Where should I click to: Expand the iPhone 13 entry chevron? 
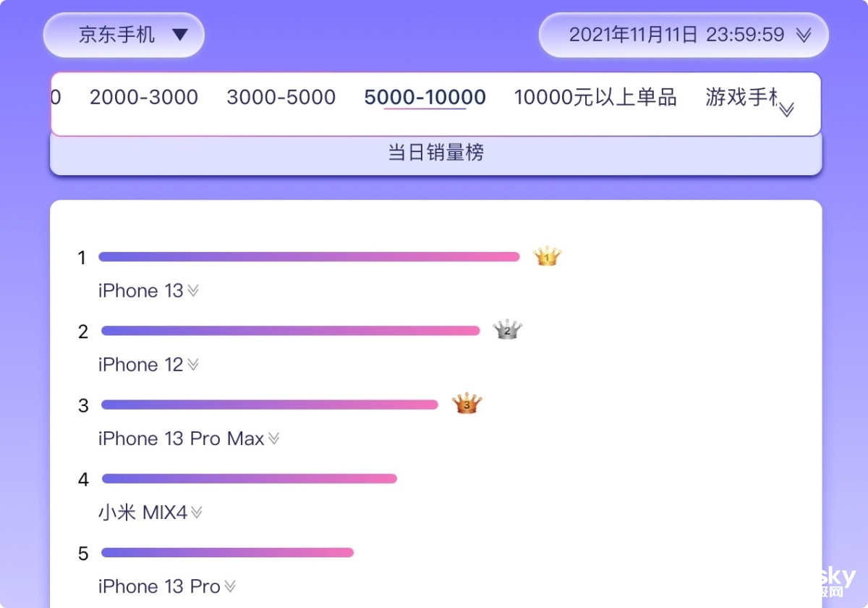(x=193, y=291)
